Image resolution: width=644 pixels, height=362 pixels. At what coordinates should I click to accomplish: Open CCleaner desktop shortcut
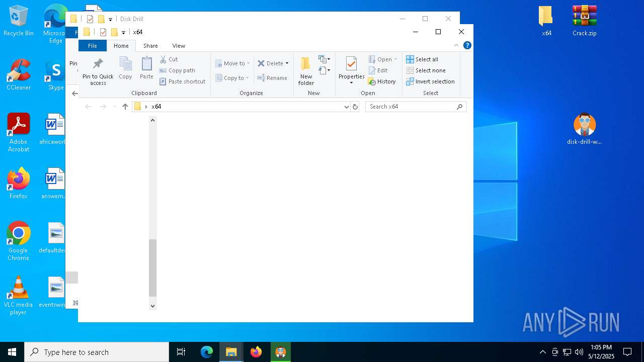[x=19, y=75]
